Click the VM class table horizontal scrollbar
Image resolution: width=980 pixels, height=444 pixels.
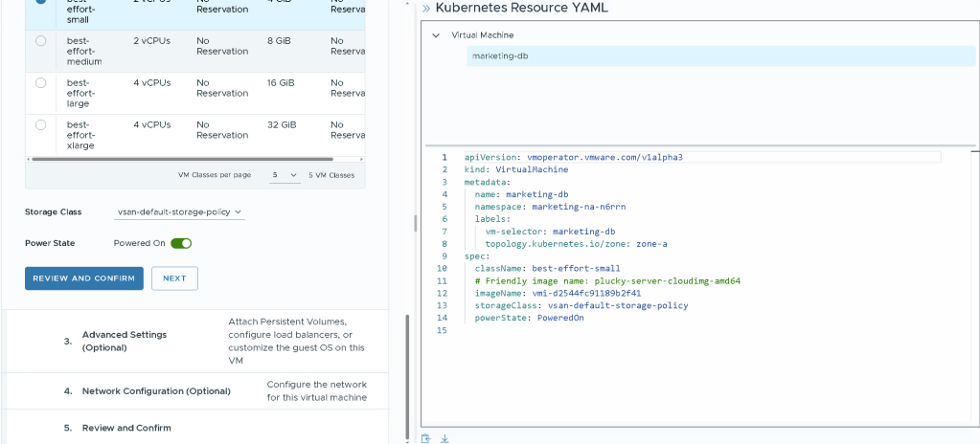point(182,159)
